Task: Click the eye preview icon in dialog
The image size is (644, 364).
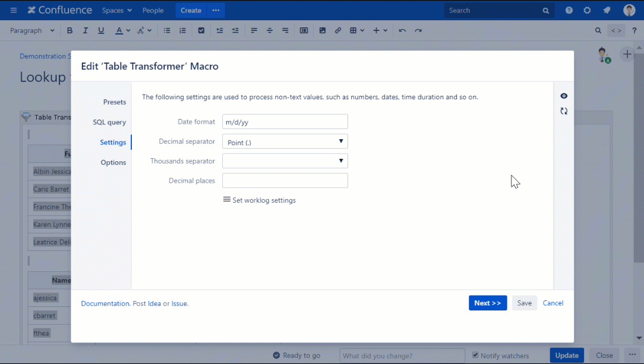Action: click(x=564, y=96)
